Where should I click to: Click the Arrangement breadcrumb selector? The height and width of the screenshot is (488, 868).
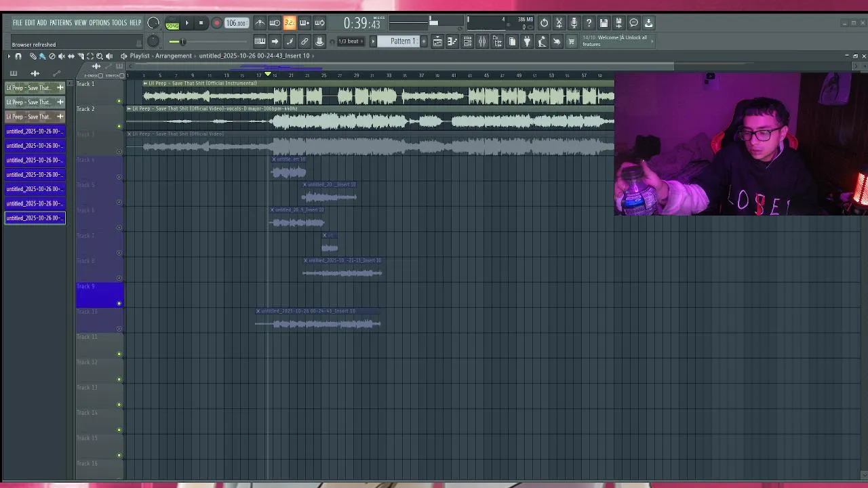173,56
